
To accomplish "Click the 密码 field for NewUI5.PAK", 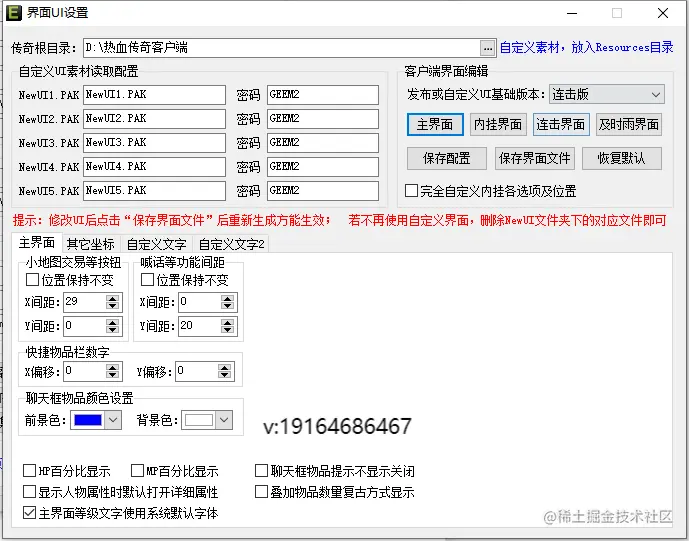I will click(323, 191).
